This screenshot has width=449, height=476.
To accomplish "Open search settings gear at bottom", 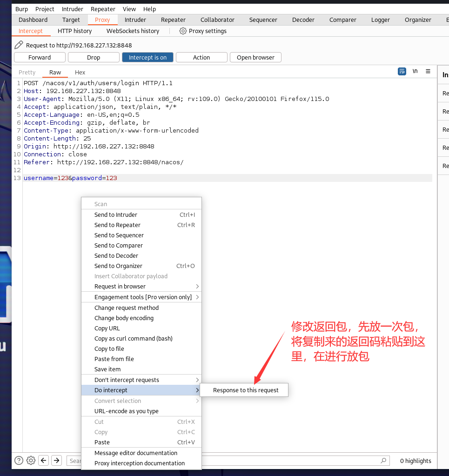I will (31, 461).
